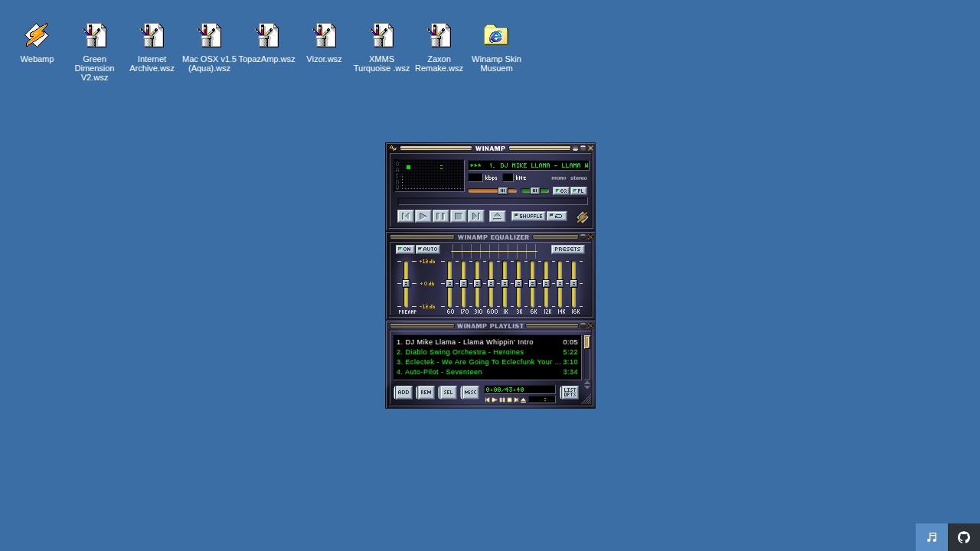Toggle windowshade mode on the playlist title bar
The height and width of the screenshot is (551, 980).
[x=583, y=326]
